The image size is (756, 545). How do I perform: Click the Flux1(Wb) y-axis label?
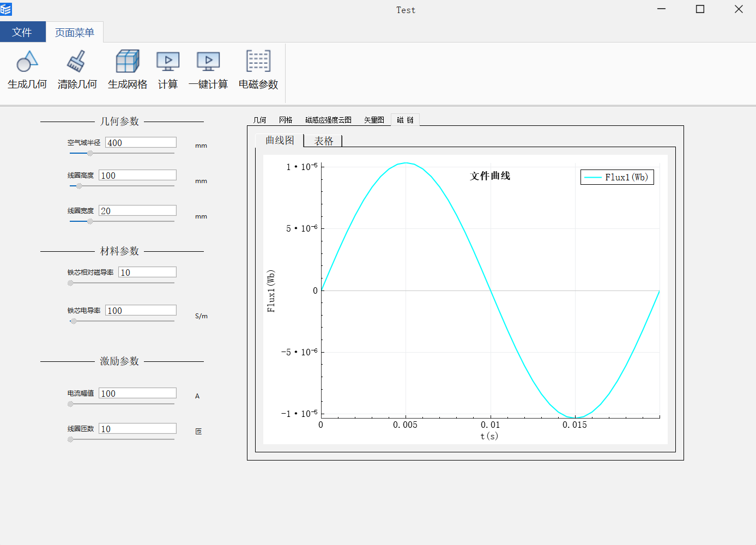(x=271, y=291)
